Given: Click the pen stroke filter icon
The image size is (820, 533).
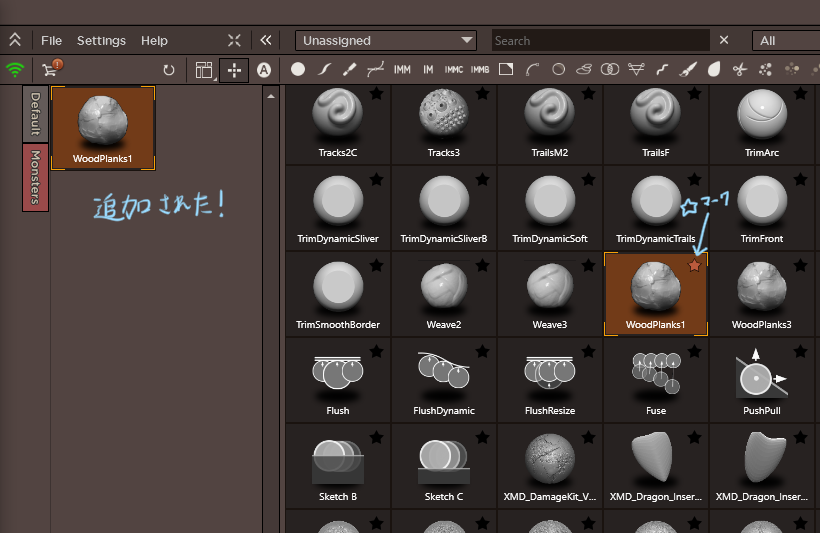Looking at the screenshot, I should click(x=349, y=69).
